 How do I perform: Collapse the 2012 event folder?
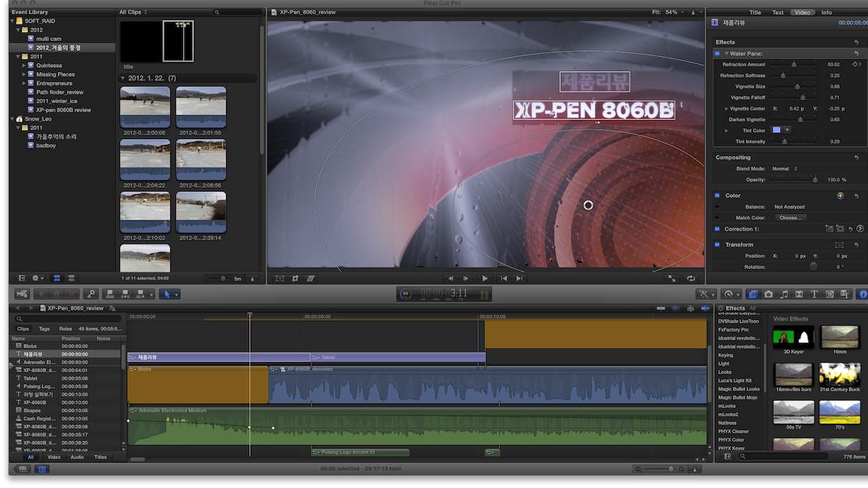tap(17, 30)
